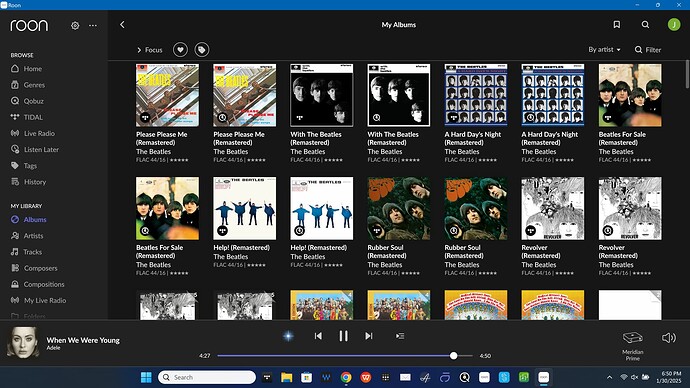Open Beatles For Sale cover in top row
Image resolution: width=690 pixels, height=388 pixels.
pos(630,95)
